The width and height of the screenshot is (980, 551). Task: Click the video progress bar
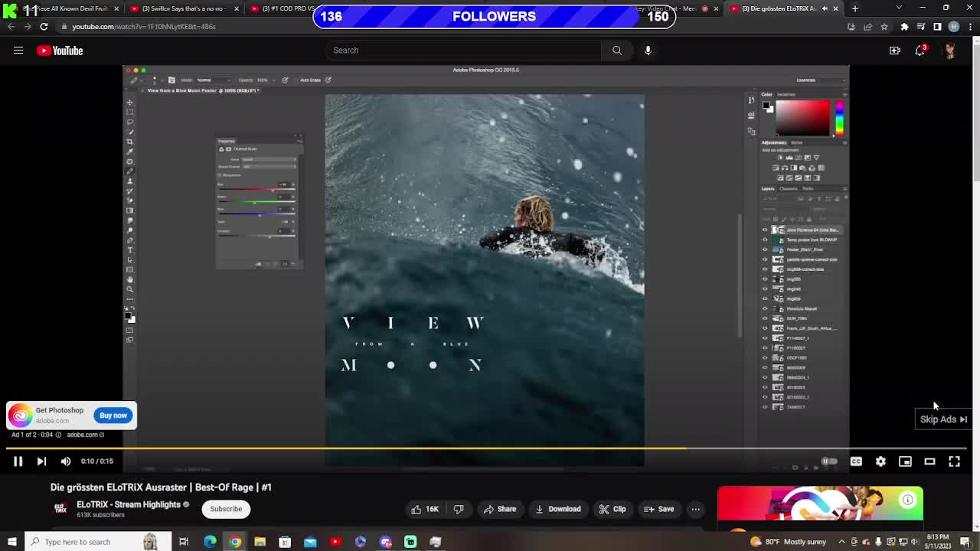[x=487, y=448]
